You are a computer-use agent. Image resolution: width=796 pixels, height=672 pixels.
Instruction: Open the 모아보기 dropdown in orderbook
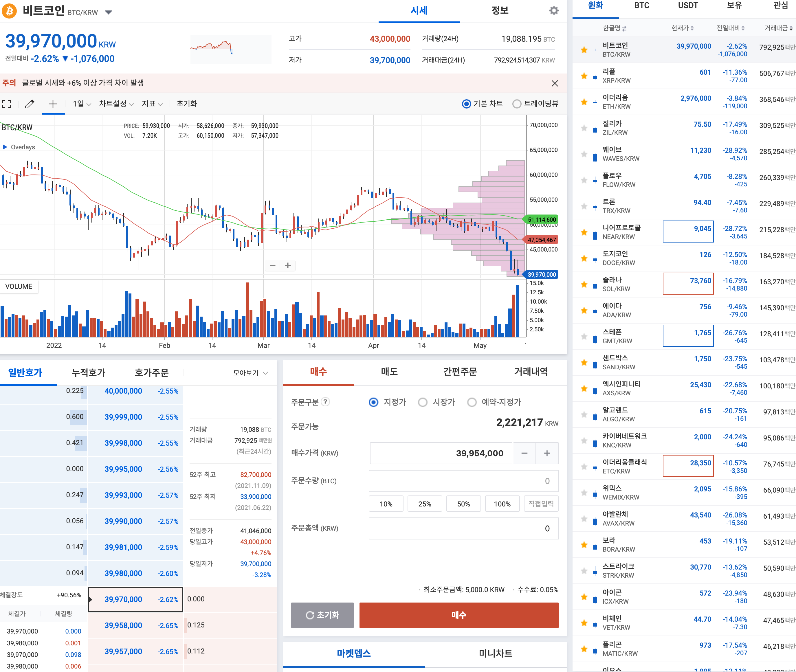pos(250,372)
